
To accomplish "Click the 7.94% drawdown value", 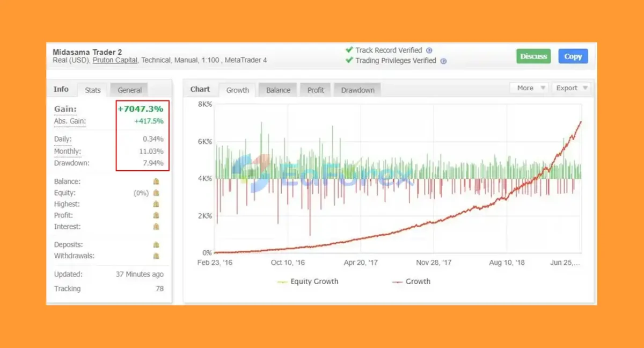I will (x=153, y=163).
